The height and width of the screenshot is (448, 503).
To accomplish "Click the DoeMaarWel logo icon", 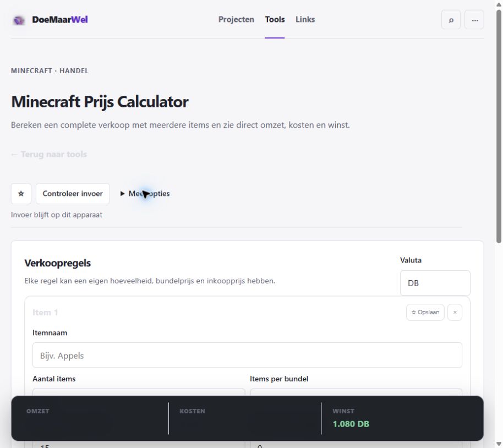I will point(19,20).
